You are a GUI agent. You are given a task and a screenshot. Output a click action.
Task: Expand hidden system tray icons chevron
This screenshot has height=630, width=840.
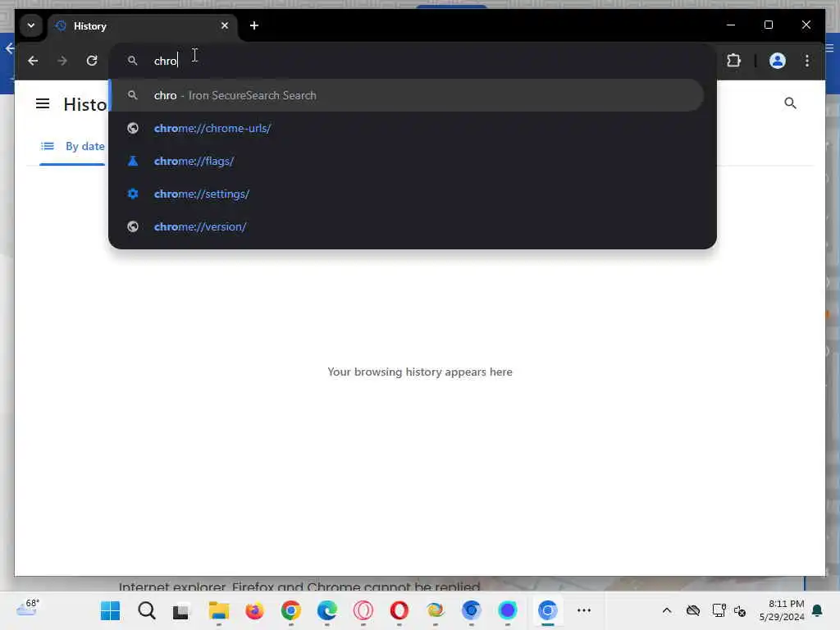click(667, 610)
